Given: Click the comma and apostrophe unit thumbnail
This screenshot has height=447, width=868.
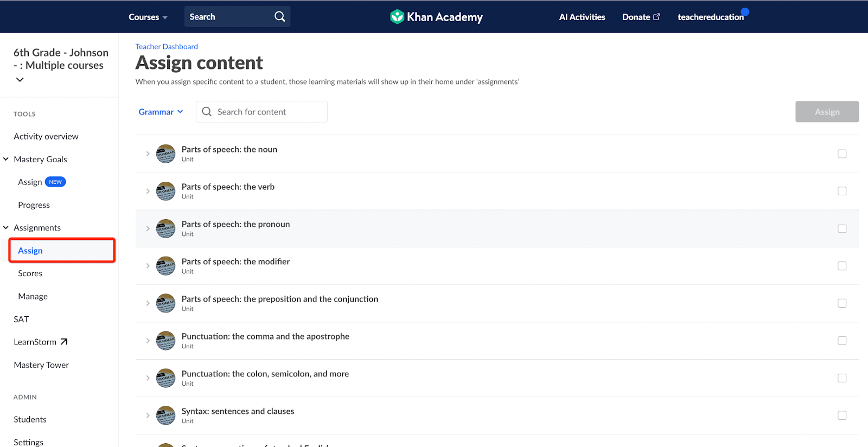Looking at the screenshot, I should pyautogui.click(x=165, y=341).
